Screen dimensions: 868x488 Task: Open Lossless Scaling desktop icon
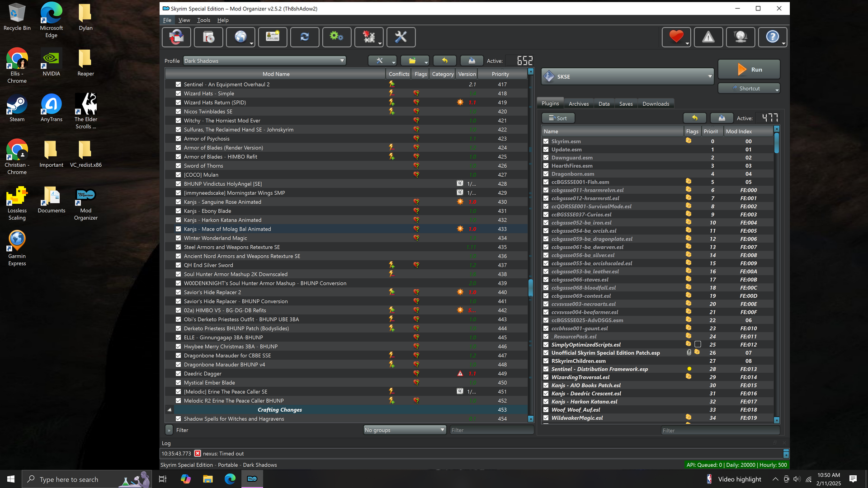click(17, 203)
